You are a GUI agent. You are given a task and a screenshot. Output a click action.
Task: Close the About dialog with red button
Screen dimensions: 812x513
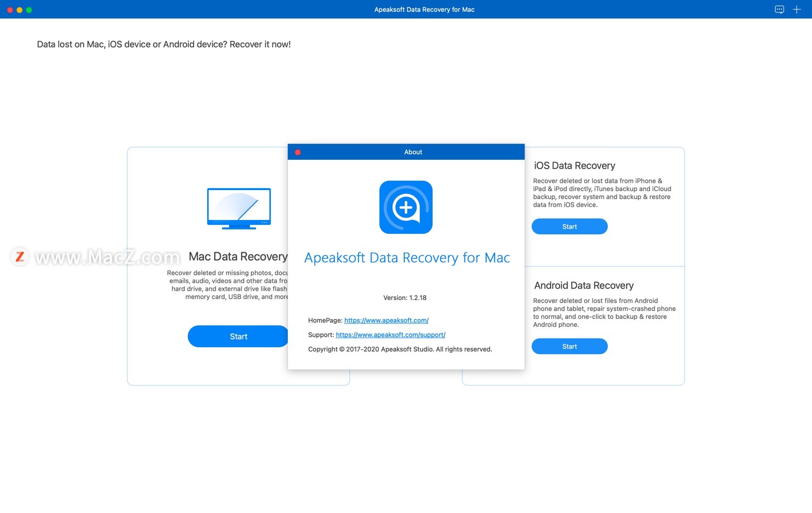point(298,152)
